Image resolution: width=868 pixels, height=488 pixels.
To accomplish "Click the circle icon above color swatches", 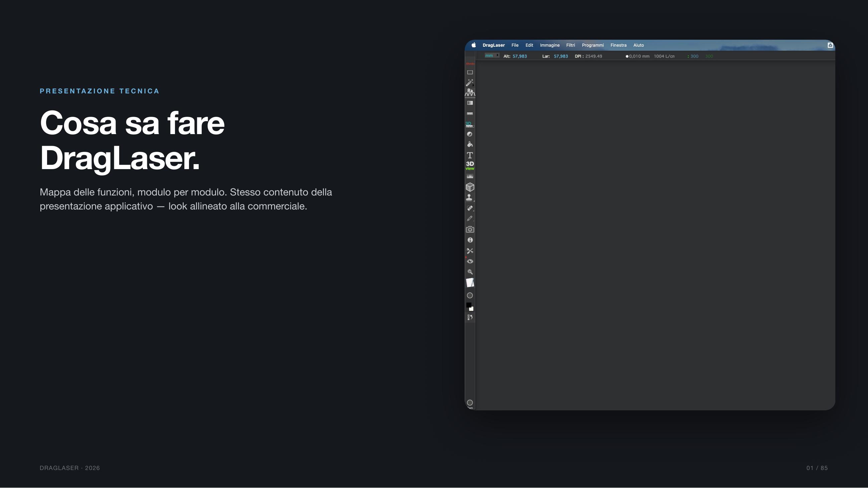I will [470, 296].
